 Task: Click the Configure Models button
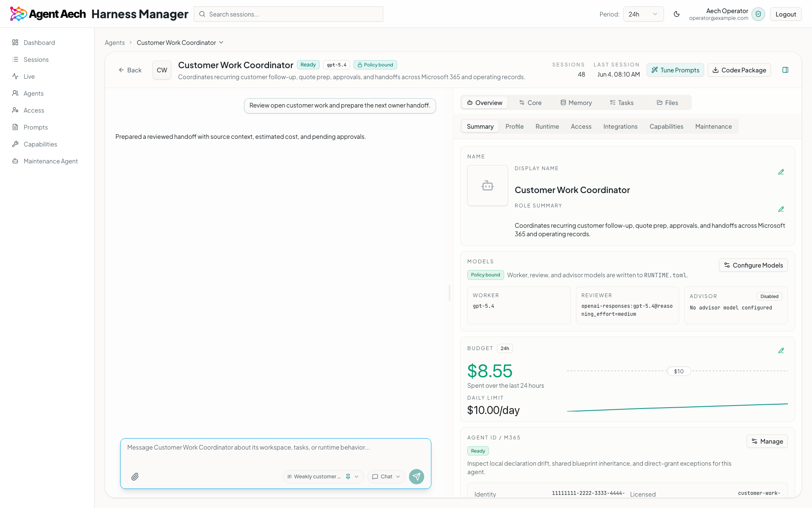click(753, 265)
